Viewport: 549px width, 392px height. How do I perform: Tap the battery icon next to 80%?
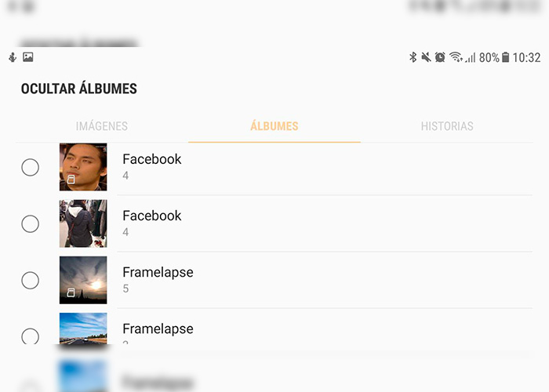[505, 57]
